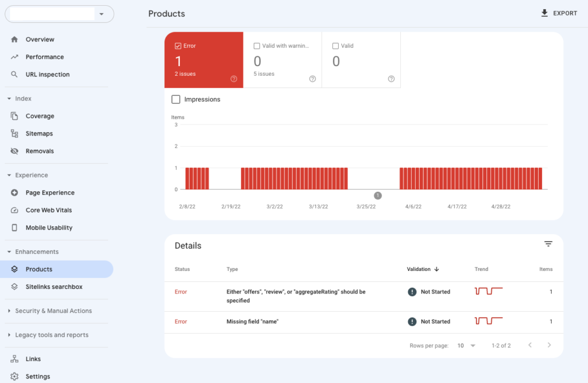The width and height of the screenshot is (588, 383).
Task: Click the chart annotation marker near 3/25/22
Action: tap(378, 195)
